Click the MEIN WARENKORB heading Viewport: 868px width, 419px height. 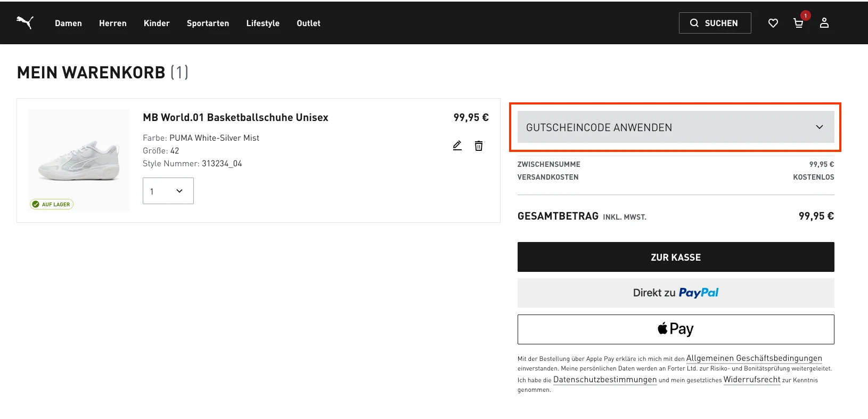tap(91, 72)
